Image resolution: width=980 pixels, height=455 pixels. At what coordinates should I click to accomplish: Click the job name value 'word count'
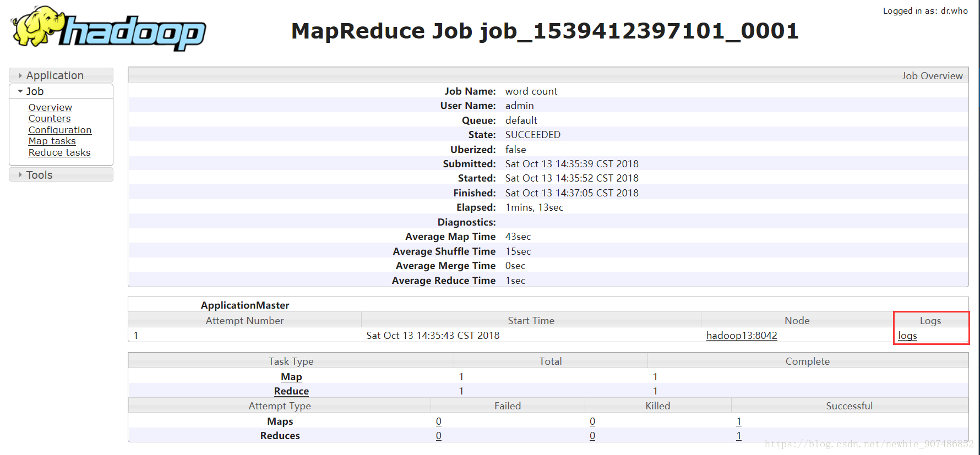(531, 91)
